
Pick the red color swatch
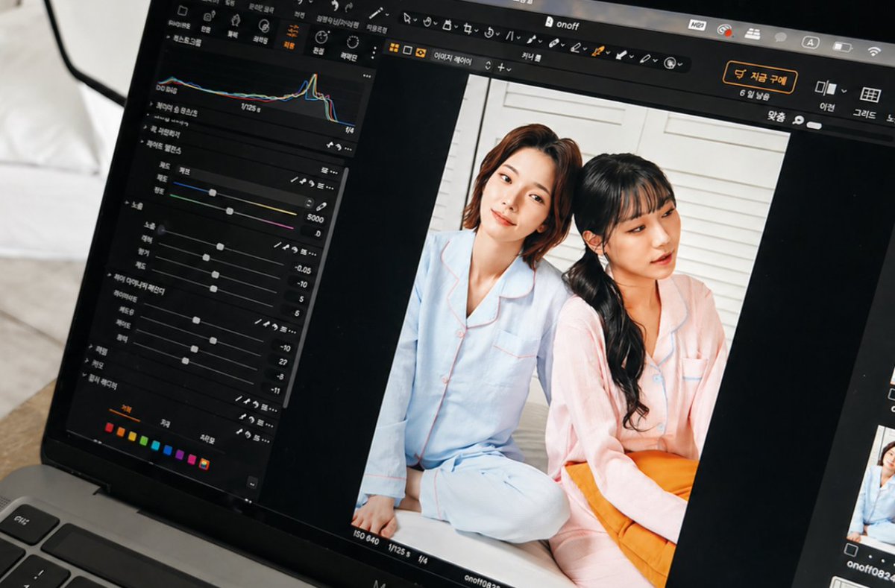[x=109, y=427]
